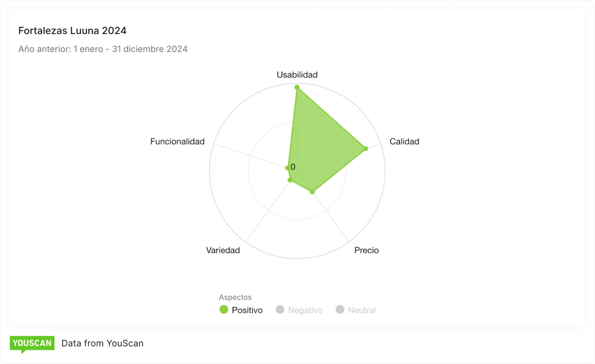Click the 0 label at the radar center
Screen dimensions: 595x364
(x=293, y=167)
